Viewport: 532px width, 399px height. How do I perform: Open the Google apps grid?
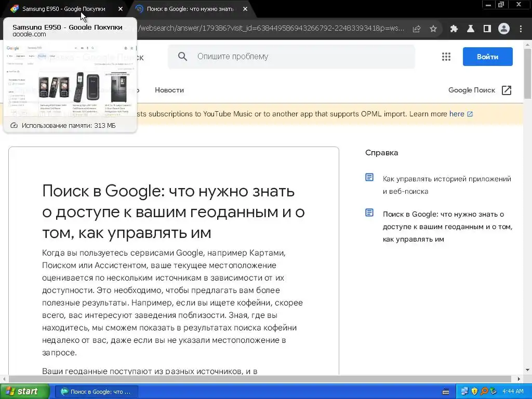coord(446,57)
